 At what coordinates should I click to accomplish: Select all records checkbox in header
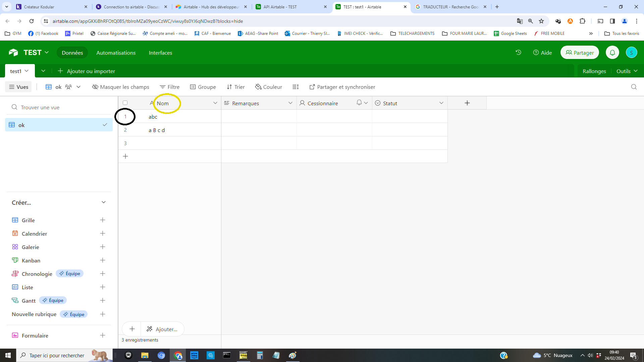(x=125, y=103)
